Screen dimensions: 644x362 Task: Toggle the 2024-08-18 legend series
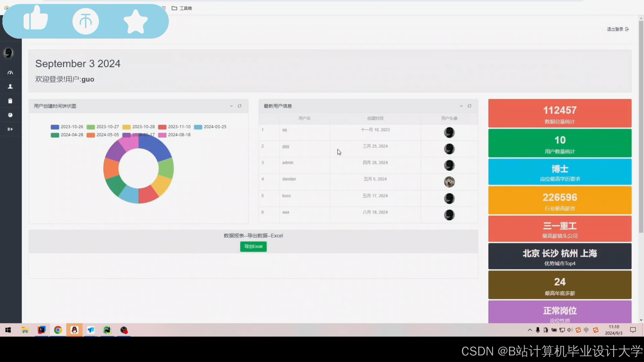coord(174,135)
